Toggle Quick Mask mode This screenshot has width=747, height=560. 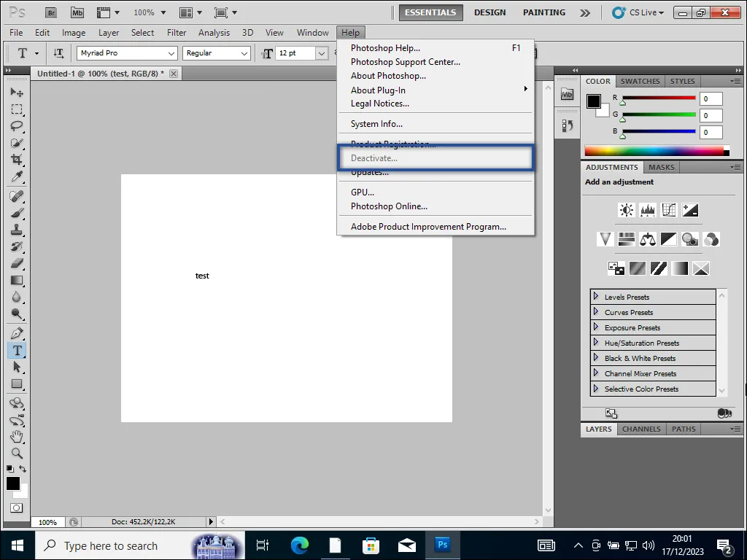pyautogui.click(x=16, y=508)
